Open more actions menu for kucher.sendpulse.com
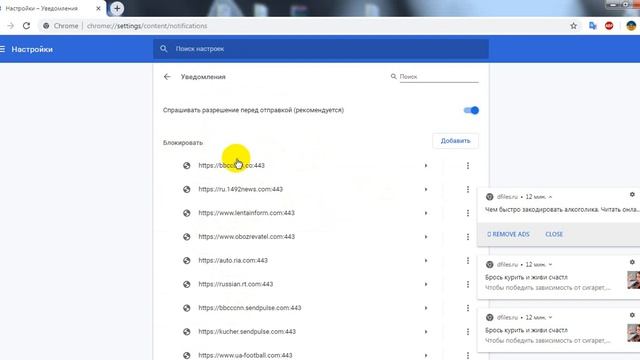The height and width of the screenshot is (360, 640). coord(468,331)
